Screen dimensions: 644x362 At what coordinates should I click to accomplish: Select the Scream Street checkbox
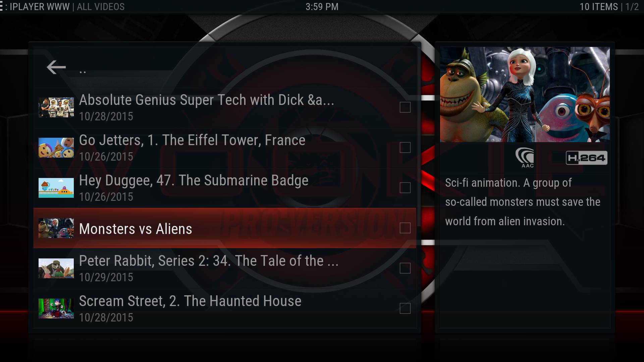tap(405, 308)
